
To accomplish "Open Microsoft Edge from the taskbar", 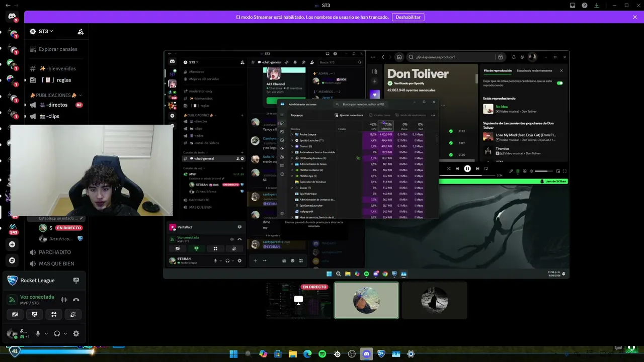I will pos(307,354).
